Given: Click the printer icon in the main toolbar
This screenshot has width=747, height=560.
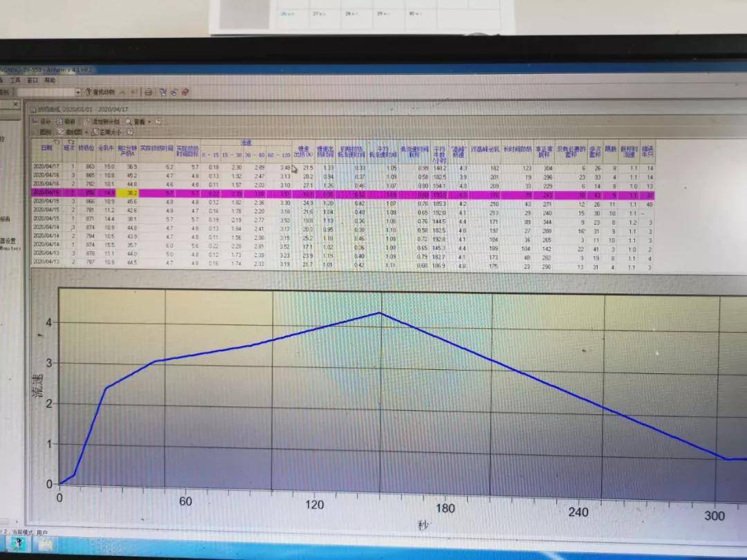Looking at the screenshot, I should click(149, 92).
